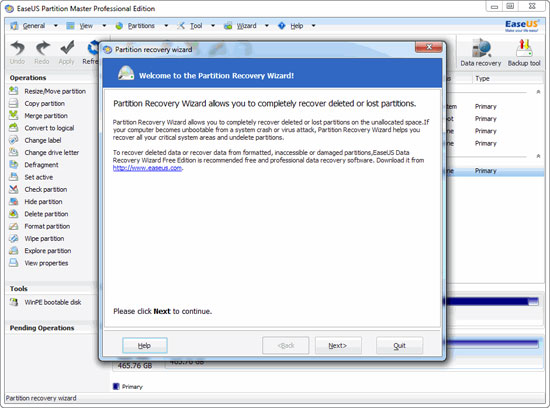Click the Primary legend color swatch
The width and height of the screenshot is (550, 408).
tap(116, 386)
